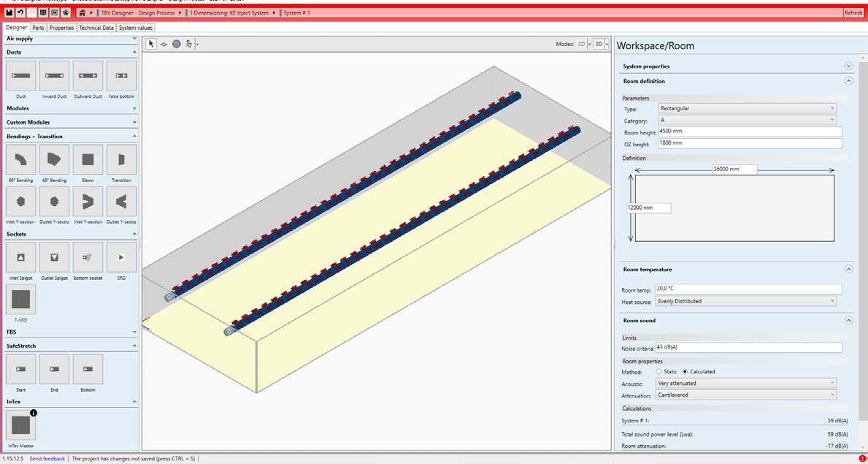The width and height of the screenshot is (868, 464).
Task: Click the Undo arrow icon
Action: coord(20,12)
